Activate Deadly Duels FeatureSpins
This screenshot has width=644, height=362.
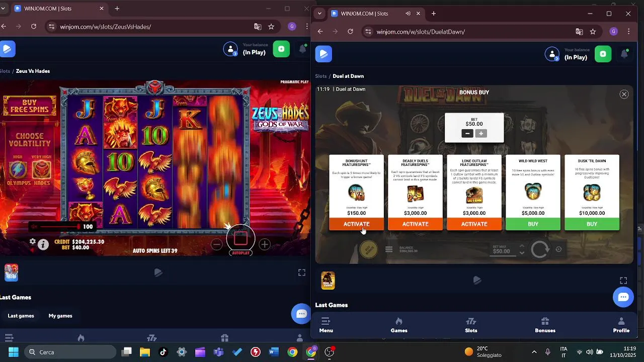(415, 224)
